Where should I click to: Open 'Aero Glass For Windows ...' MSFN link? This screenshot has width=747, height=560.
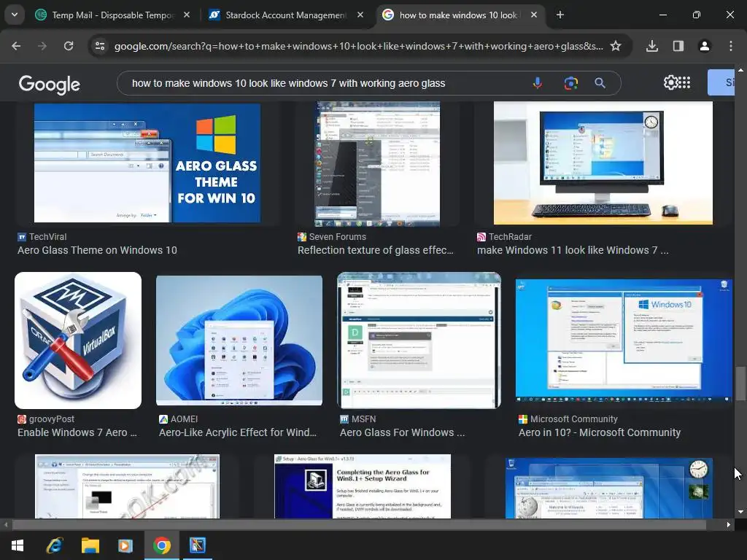coord(402,432)
